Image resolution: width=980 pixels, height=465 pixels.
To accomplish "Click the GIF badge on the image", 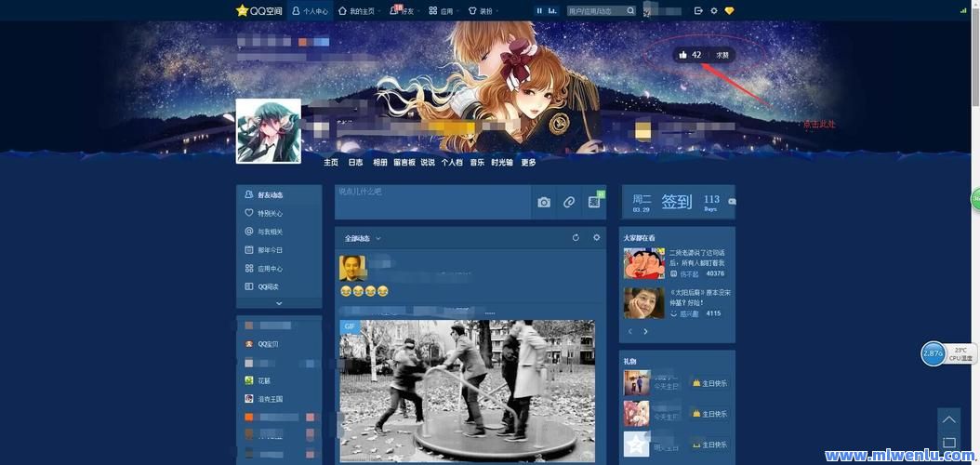I will click(x=348, y=326).
